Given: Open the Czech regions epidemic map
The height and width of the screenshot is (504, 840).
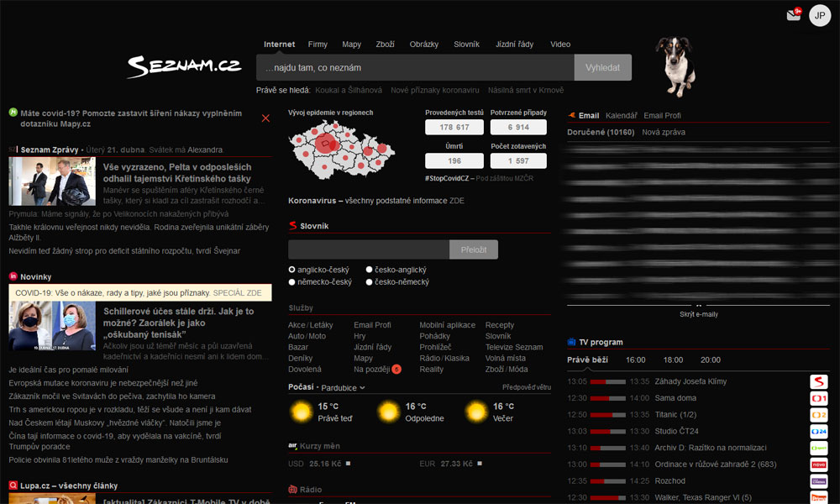Looking at the screenshot, I should 342,150.
